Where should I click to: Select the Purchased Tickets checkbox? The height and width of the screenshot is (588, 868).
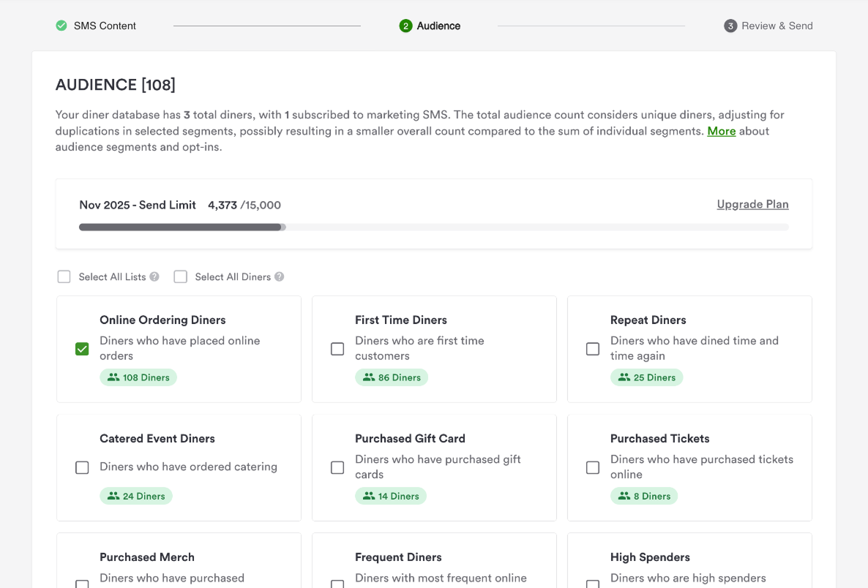[x=593, y=467]
